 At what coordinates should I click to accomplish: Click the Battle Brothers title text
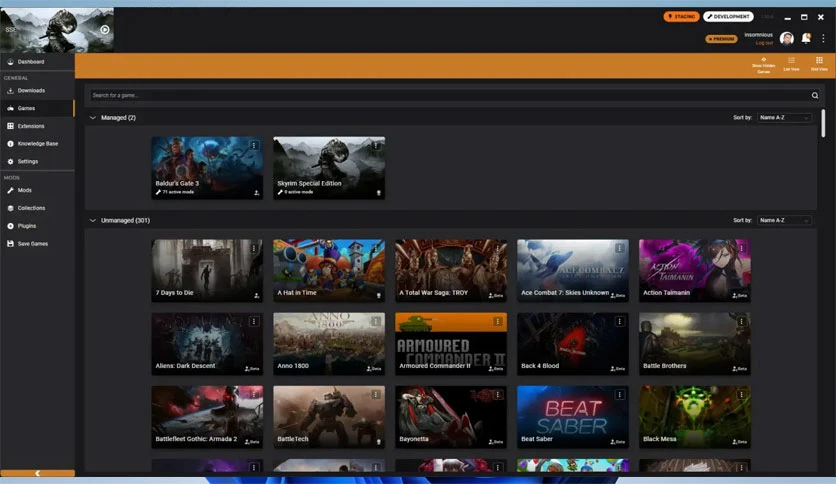pos(664,366)
